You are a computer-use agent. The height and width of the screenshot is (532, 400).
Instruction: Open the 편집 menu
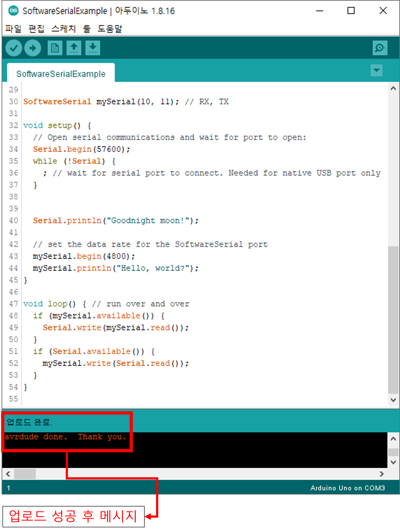click(x=36, y=29)
